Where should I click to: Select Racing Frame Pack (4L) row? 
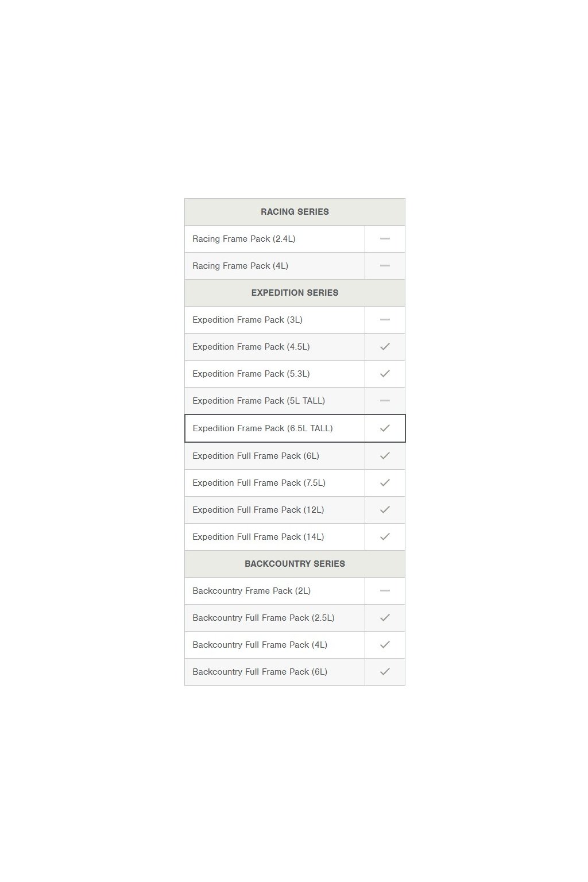[295, 266]
